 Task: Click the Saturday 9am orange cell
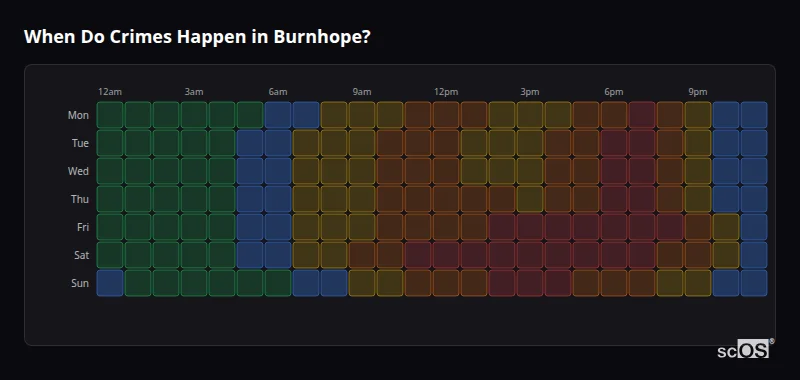click(x=362, y=255)
